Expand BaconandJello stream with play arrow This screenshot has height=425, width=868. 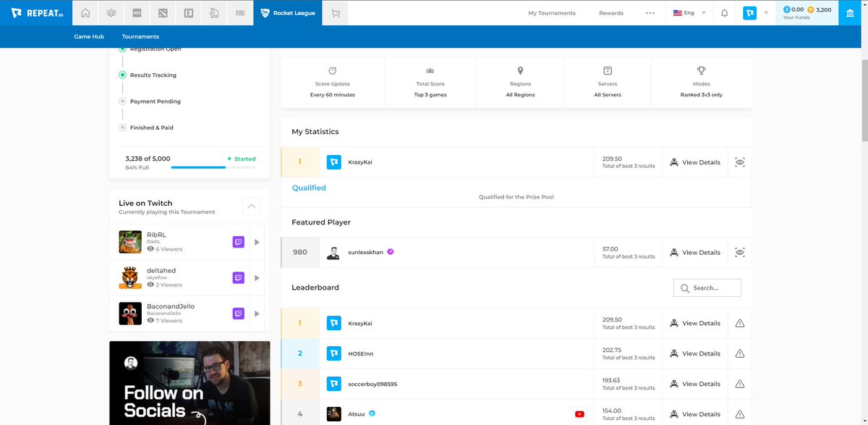[x=257, y=314]
